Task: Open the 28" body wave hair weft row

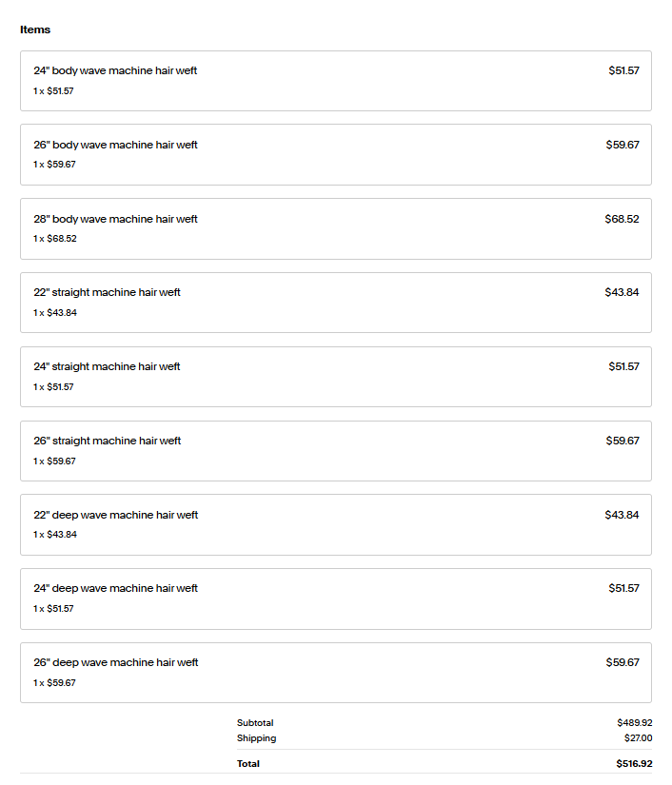Action: coord(115,220)
